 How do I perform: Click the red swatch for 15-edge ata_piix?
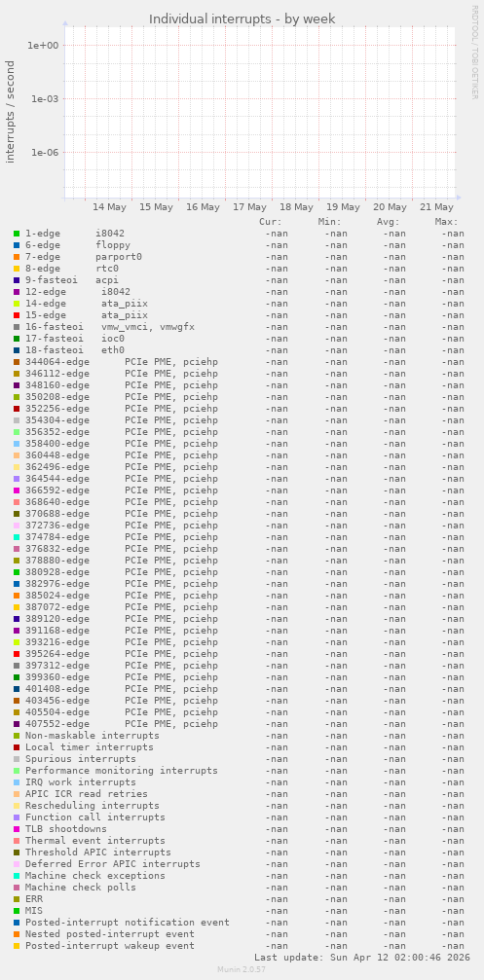point(17,315)
